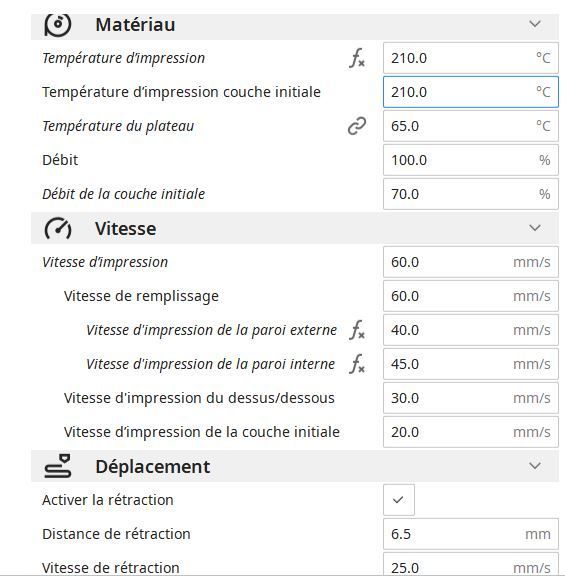This screenshot has width=565, height=579.
Task: Edit the Débit de la couche initiale value
Action: tap(471, 194)
